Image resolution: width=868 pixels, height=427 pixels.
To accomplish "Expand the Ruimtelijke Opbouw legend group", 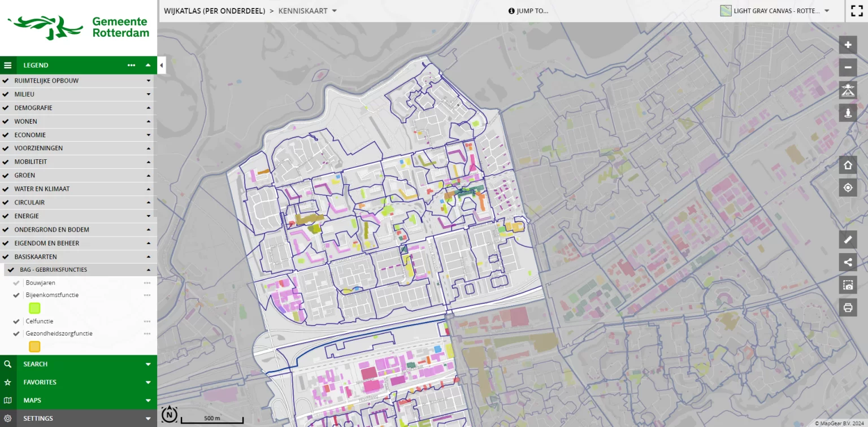I will (149, 81).
